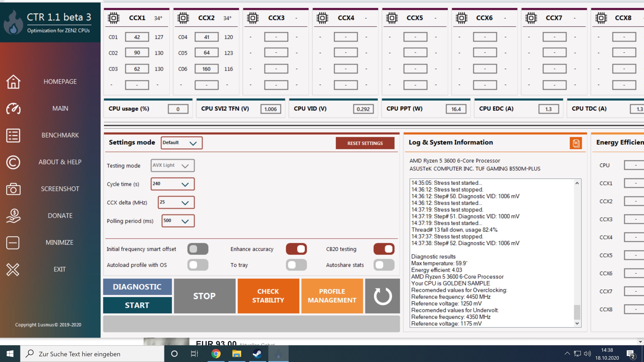Disable Enhance accuracy switch
The width and height of the screenshot is (644, 362).
click(296, 249)
